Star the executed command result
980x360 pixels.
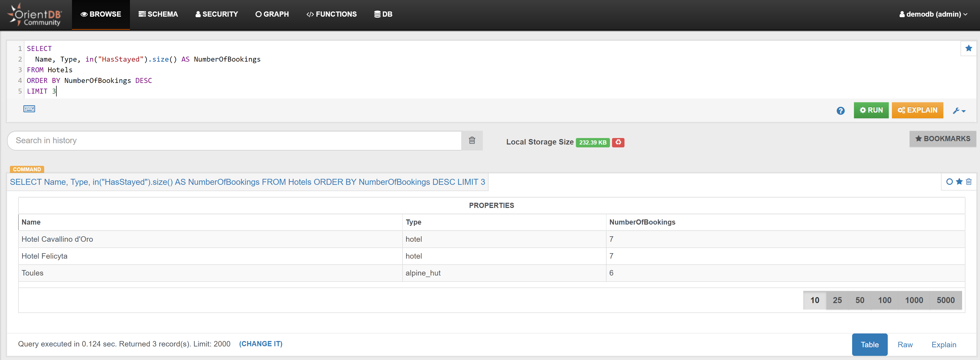[x=959, y=182]
